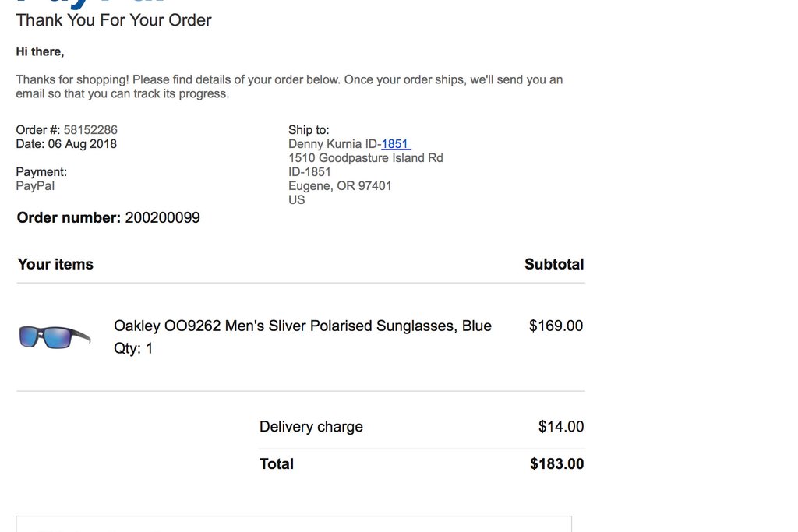Click the Oakley sunglasses product thumbnail
The height and width of the screenshot is (532, 798).
pos(55,336)
